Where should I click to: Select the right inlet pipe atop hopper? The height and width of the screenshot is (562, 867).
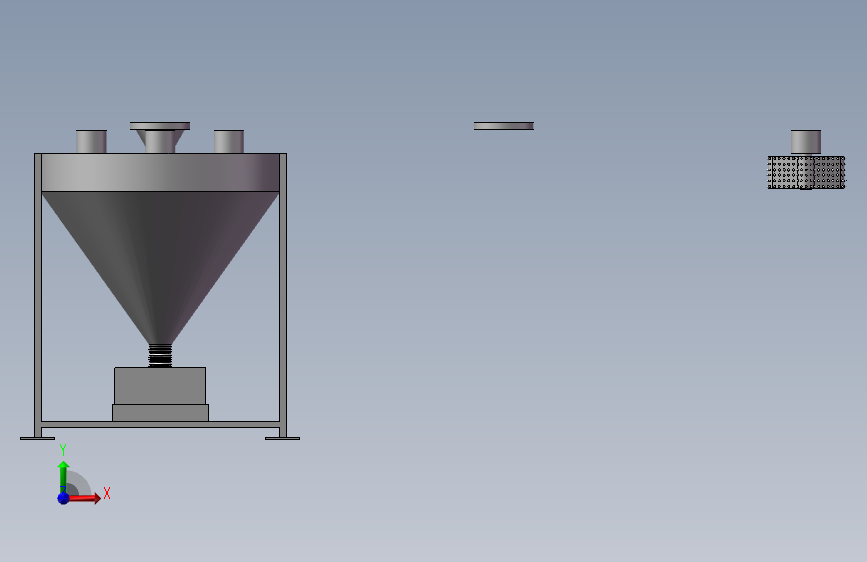229,142
